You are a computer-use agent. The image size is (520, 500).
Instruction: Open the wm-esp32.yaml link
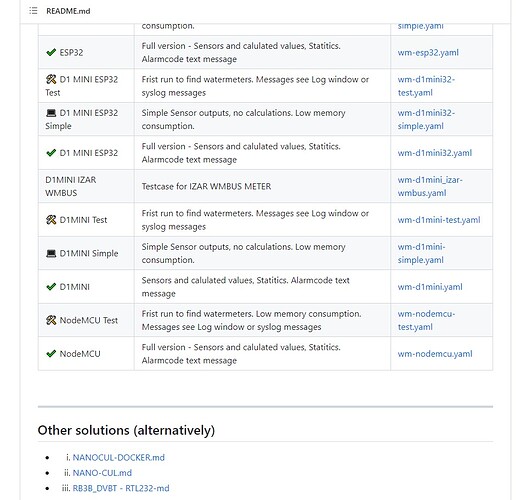[x=428, y=52]
